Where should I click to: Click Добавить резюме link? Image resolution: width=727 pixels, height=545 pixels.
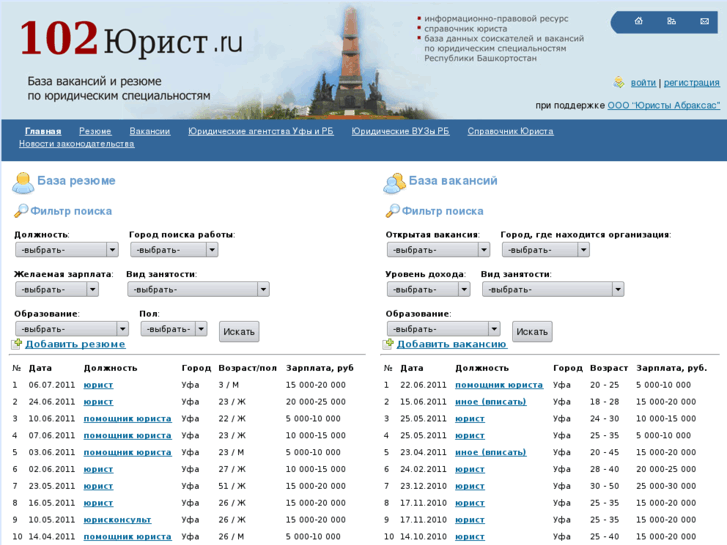coord(75,344)
